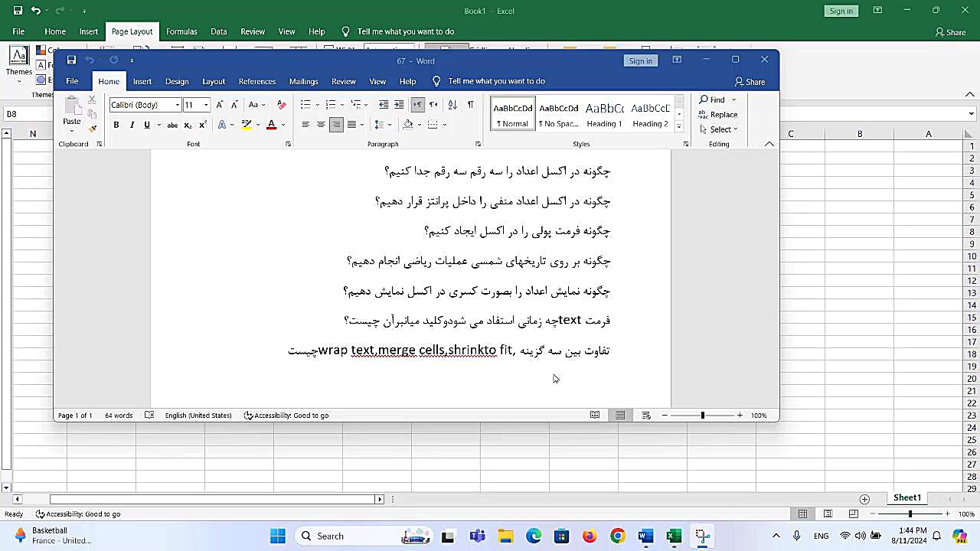Add a new sheet in Excel
Screen dimensions: 980x551
[x=864, y=499]
